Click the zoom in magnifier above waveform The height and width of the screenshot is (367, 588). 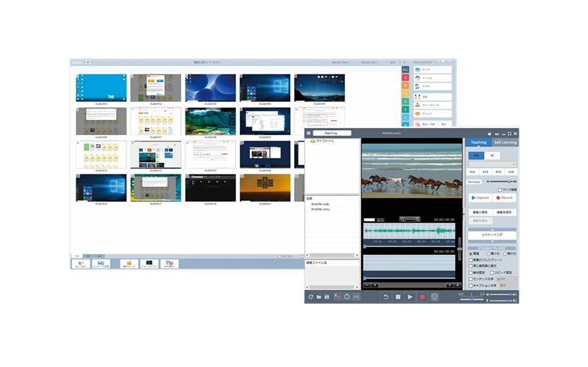point(417,219)
